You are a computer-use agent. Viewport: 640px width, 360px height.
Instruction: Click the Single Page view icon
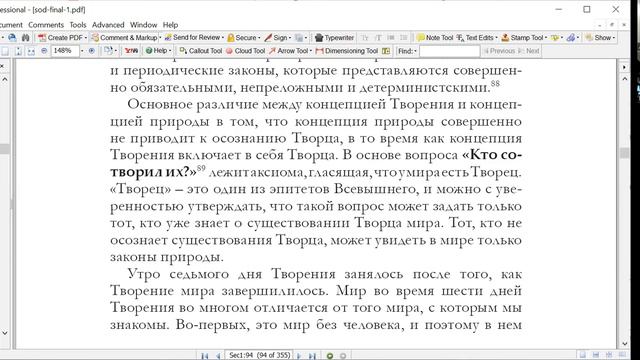(5, 51)
